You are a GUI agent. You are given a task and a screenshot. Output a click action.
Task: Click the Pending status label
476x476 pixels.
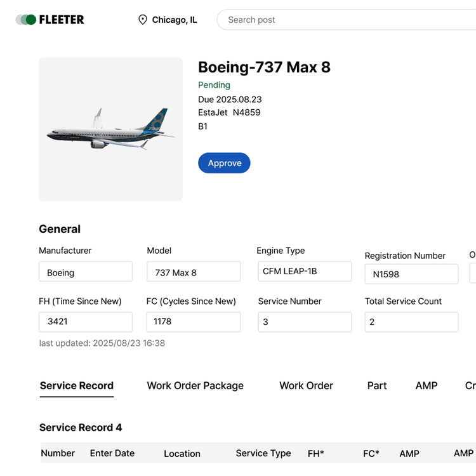[214, 85]
